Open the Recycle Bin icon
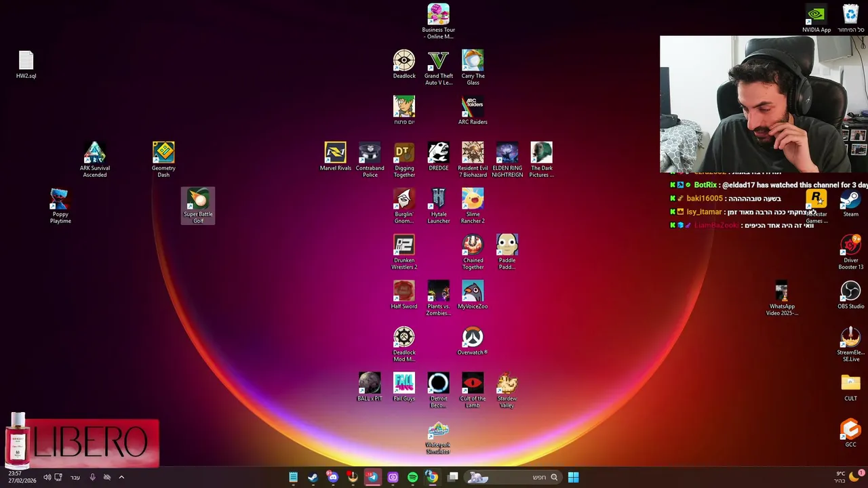 pos(850,18)
